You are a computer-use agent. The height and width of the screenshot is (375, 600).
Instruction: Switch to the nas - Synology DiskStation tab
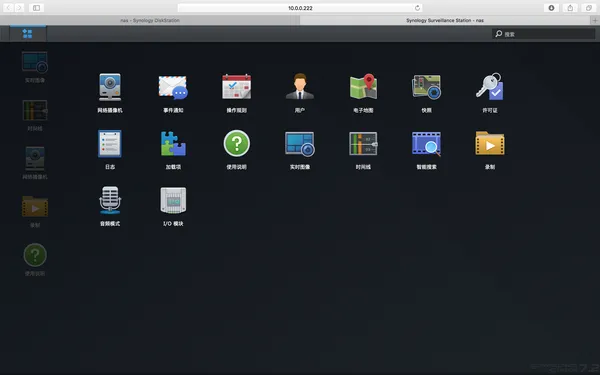150,20
